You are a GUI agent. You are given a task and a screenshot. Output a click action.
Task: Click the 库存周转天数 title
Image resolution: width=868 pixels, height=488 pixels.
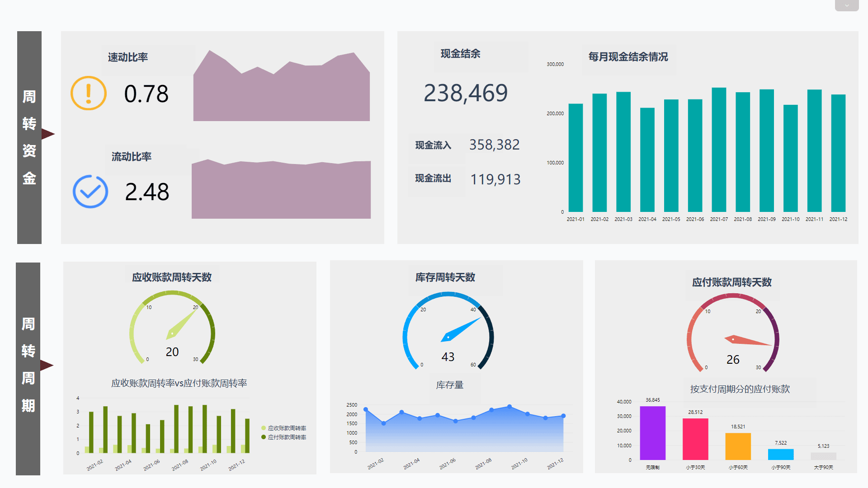[445, 277]
